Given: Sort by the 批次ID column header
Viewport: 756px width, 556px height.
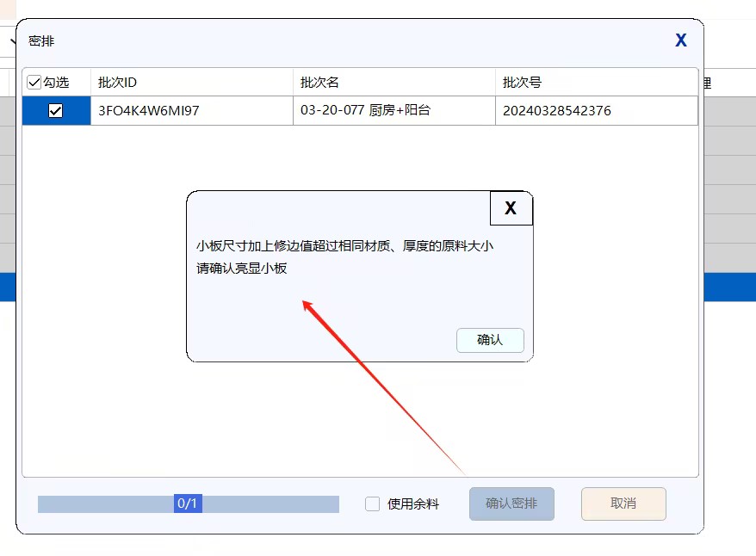Looking at the screenshot, I should 118,83.
